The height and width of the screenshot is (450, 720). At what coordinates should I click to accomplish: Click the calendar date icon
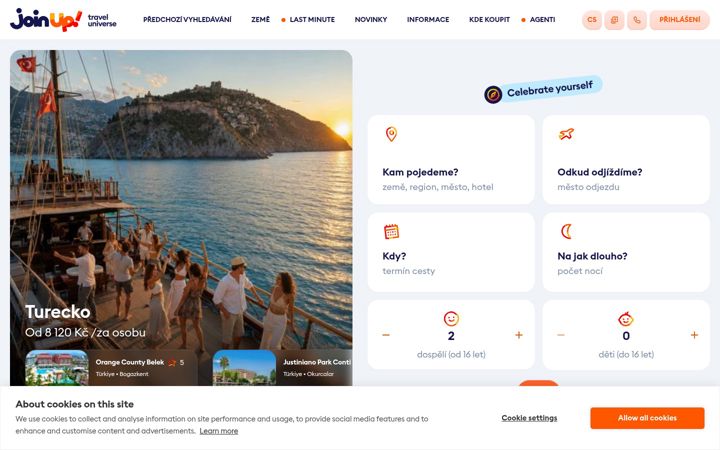(x=391, y=231)
